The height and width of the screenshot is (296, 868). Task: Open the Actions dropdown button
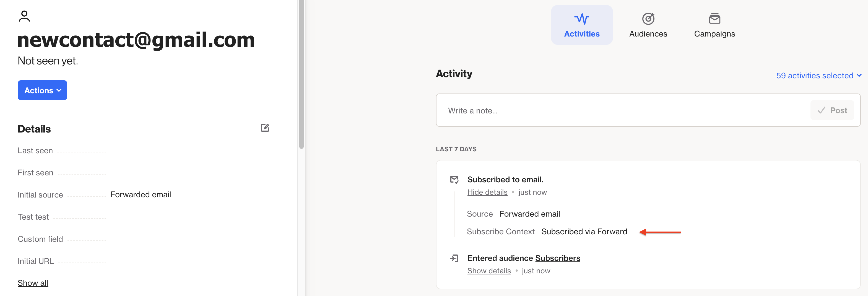42,90
